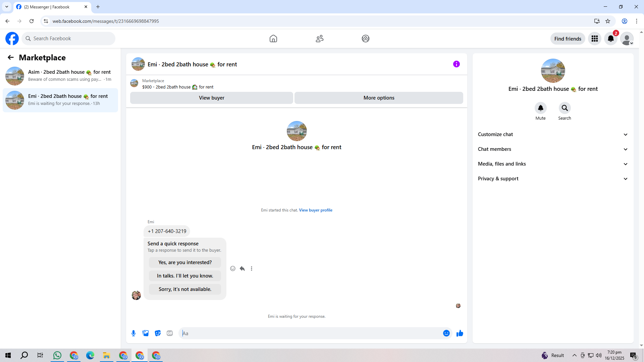Open the notifications bell icon
The width and height of the screenshot is (644, 362).
pyautogui.click(x=611, y=39)
